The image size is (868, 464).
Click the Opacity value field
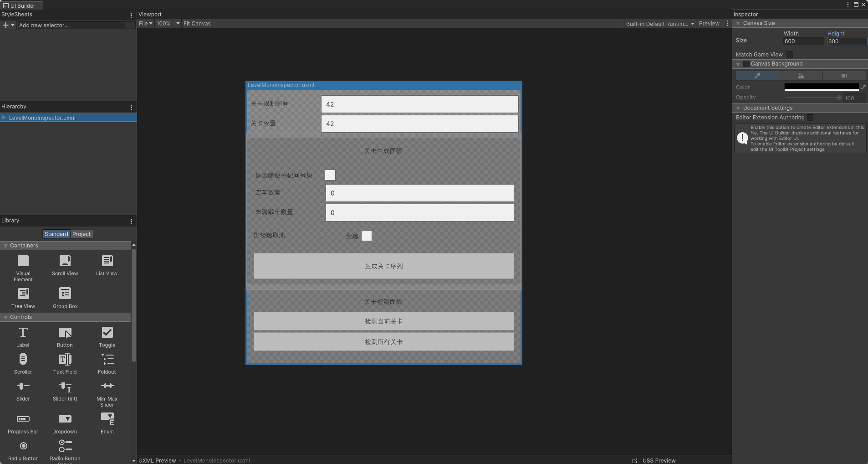click(x=855, y=98)
